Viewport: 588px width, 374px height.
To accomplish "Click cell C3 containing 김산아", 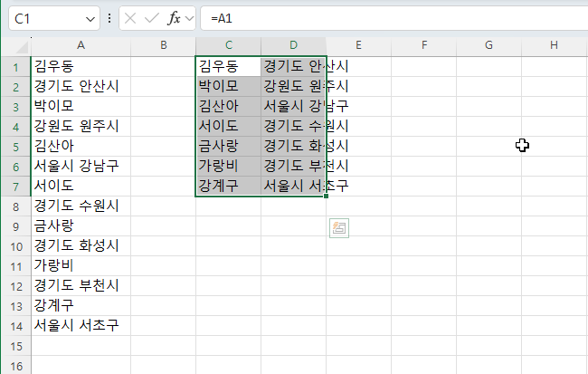I will pos(228,107).
